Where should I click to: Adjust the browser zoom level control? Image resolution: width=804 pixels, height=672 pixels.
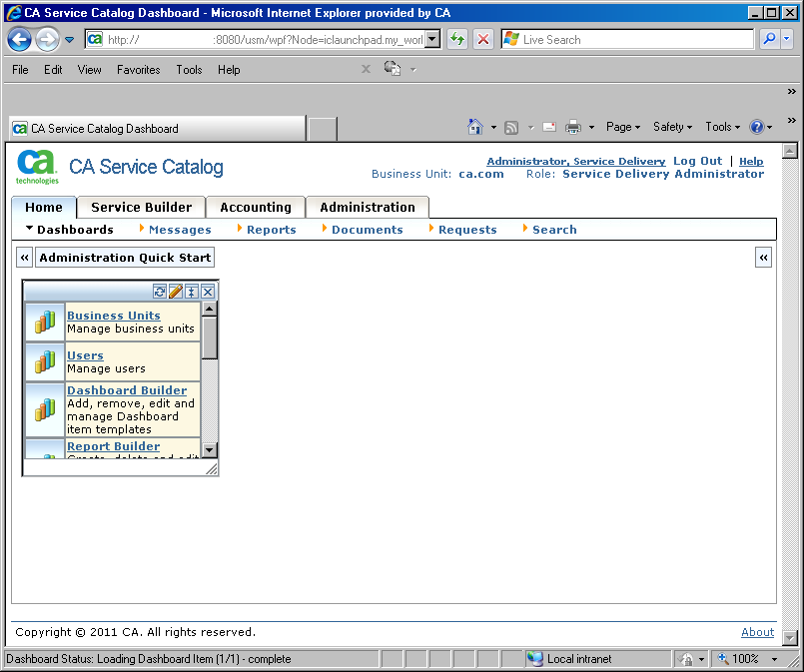[748, 659]
